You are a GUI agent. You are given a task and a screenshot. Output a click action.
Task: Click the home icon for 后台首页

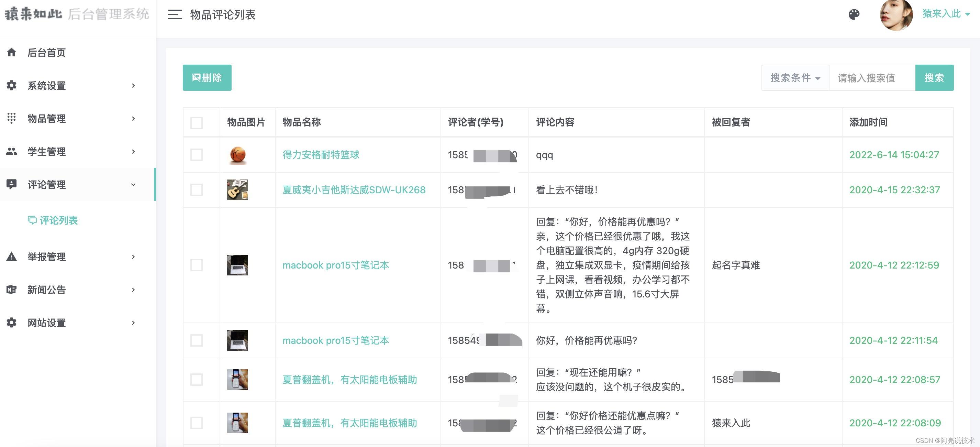point(11,52)
